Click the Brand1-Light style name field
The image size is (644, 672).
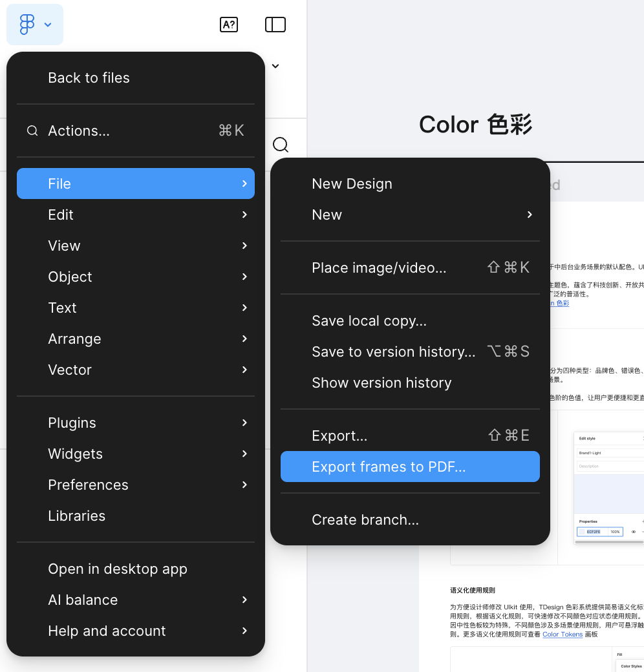pos(608,453)
